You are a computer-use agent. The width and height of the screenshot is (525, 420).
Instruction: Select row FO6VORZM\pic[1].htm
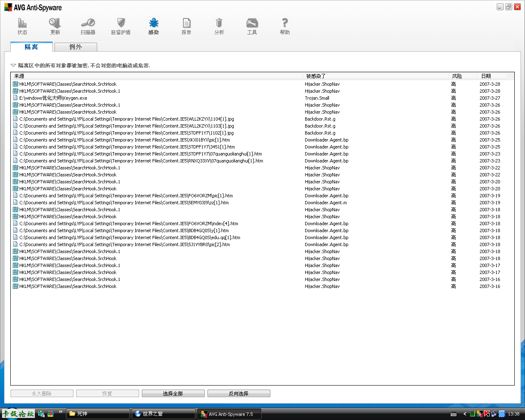tap(262, 196)
